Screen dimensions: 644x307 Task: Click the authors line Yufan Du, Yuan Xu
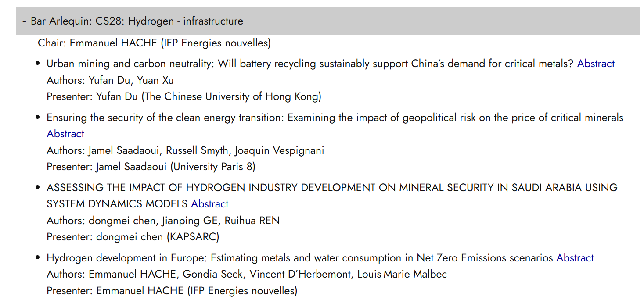110,80
